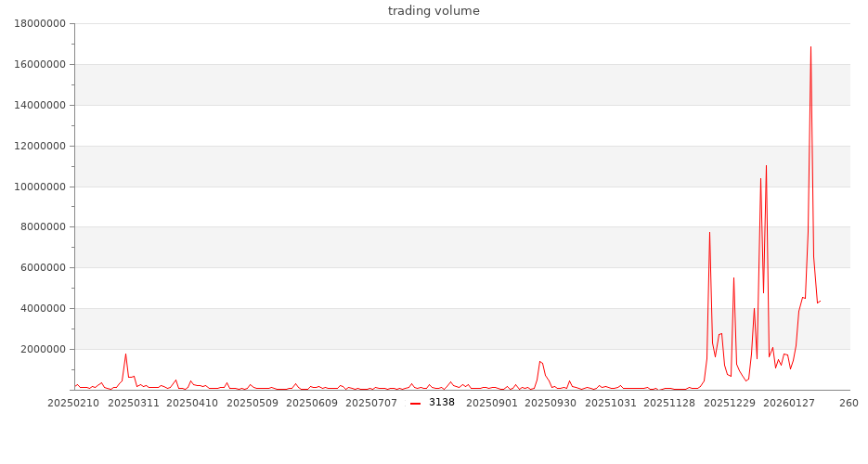Viewport: 868px width, 464px height.
Task: Select the 20251031 x-axis label
Action: point(611,404)
